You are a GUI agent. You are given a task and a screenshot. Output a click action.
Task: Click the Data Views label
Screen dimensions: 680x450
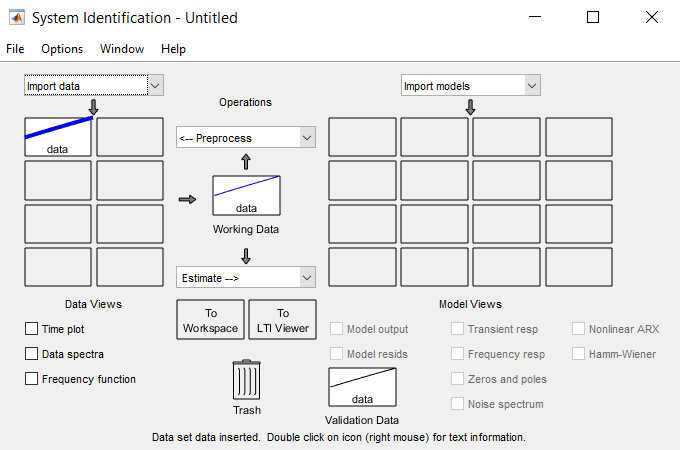pos(93,304)
